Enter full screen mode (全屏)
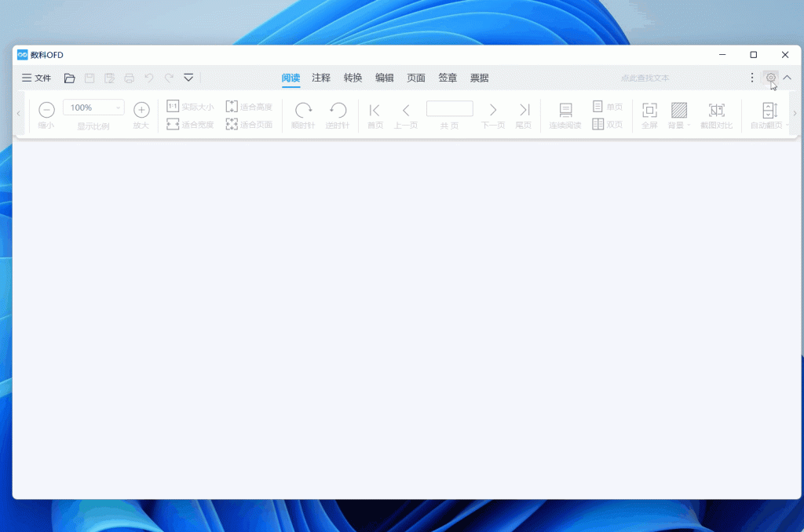 [649, 110]
